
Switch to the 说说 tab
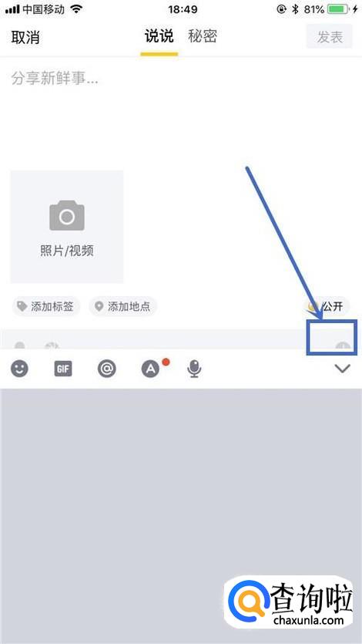click(x=159, y=36)
